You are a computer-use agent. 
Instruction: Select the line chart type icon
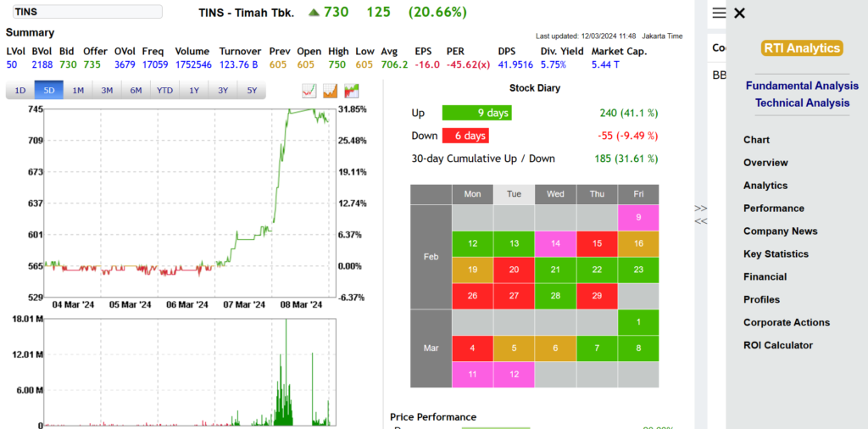click(x=309, y=91)
